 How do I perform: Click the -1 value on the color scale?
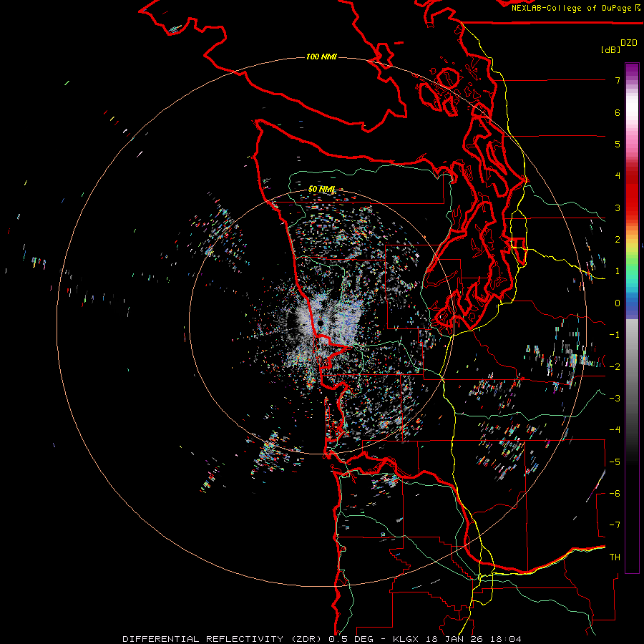[615, 335]
